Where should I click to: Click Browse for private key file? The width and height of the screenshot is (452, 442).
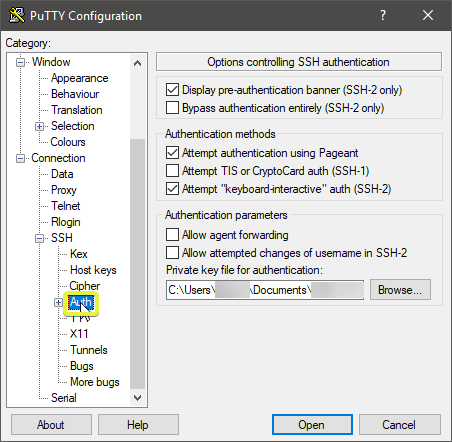[x=400, y=290]
